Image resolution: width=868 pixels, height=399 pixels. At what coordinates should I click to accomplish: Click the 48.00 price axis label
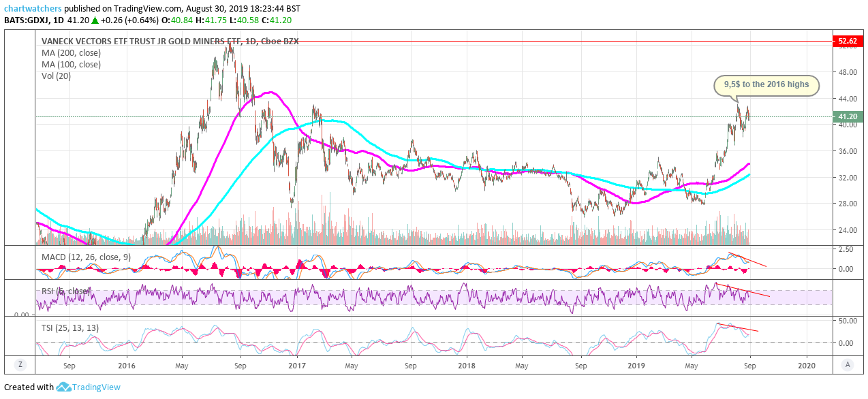point(847,72)
